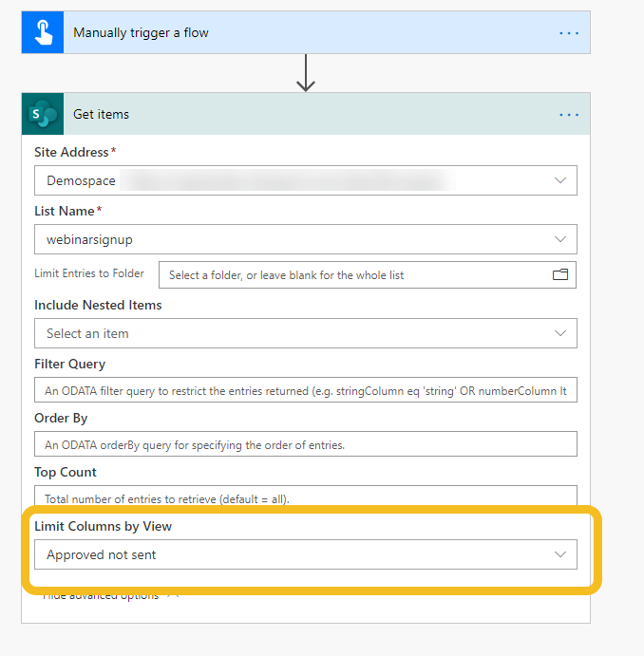The height and width of the screenshot is (656, 644).
Task: Click the SharePoint icon on Get items
Action: [x=43, y=114]
